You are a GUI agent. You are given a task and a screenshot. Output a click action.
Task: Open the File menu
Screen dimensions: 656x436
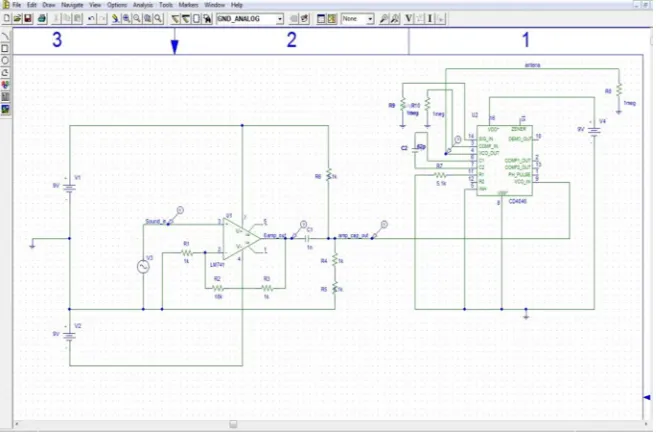pyautogui.click(x=16, y=5)
